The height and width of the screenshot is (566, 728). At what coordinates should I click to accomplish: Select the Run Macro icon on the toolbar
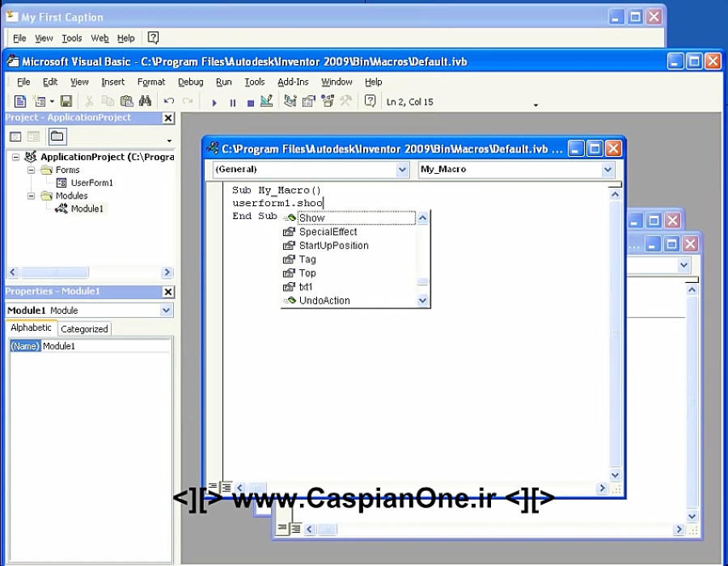pos(214,101)
